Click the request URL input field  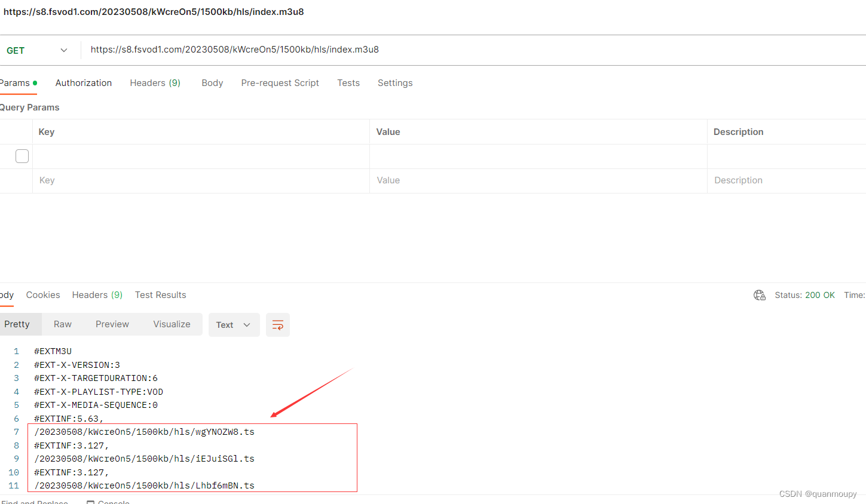point(473,50)
